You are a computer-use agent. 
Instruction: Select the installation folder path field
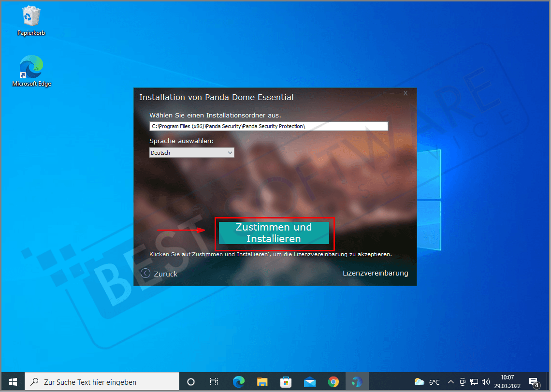269,126
